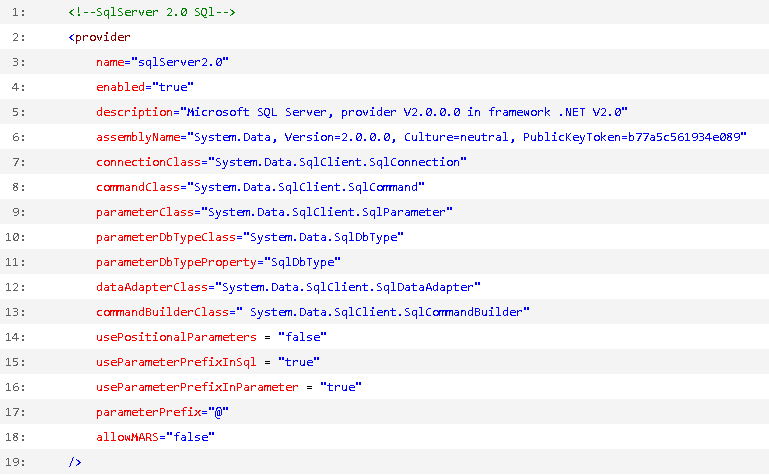Click the parameterPrefix="@" attribute
Screen dimensions: 769x475
pos(162,412)
